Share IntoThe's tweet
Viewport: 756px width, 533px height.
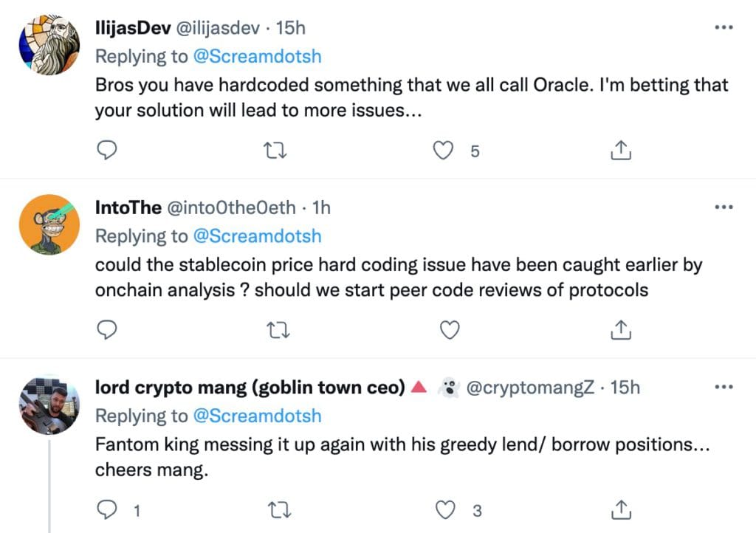621,330
